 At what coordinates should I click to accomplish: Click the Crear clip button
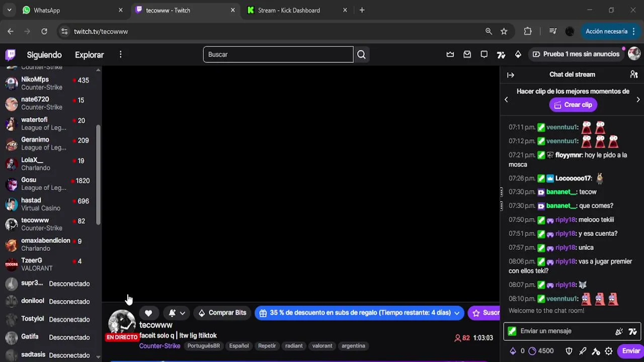click(x=573, y=105)
